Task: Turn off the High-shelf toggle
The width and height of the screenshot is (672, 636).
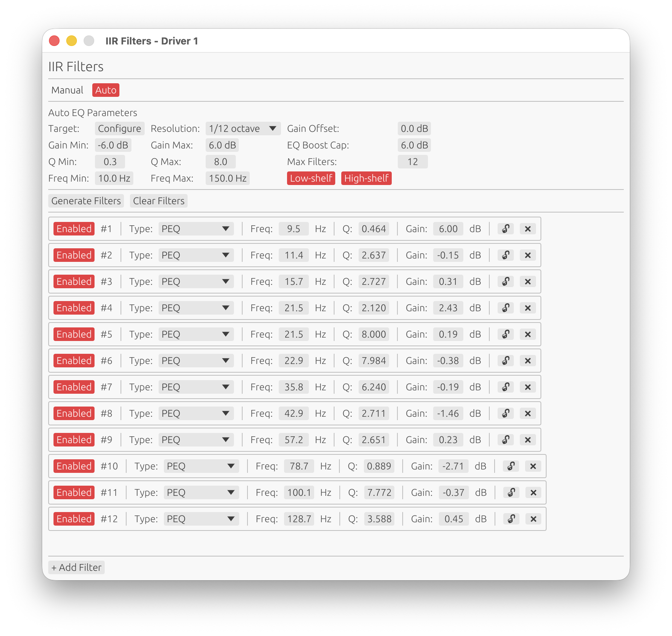Action: (367, 178)
